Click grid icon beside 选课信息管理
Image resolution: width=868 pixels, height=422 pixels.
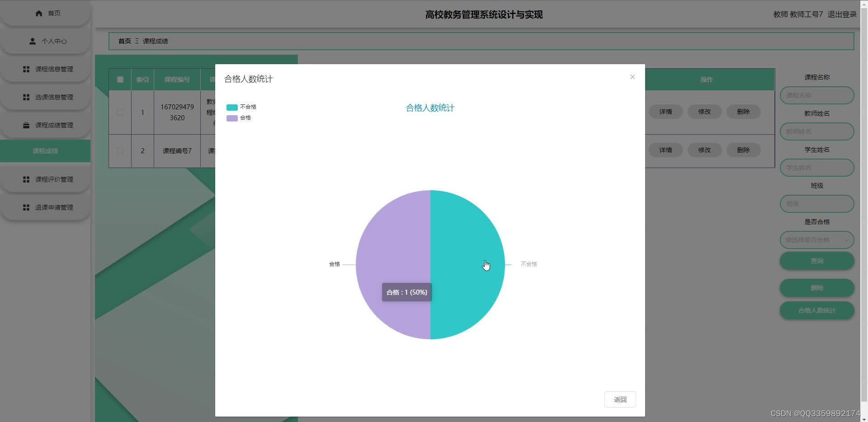pos(26,97)
